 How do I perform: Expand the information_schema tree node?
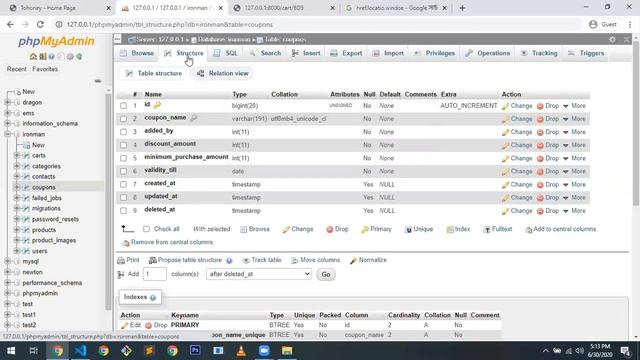(x=7, y=123)
